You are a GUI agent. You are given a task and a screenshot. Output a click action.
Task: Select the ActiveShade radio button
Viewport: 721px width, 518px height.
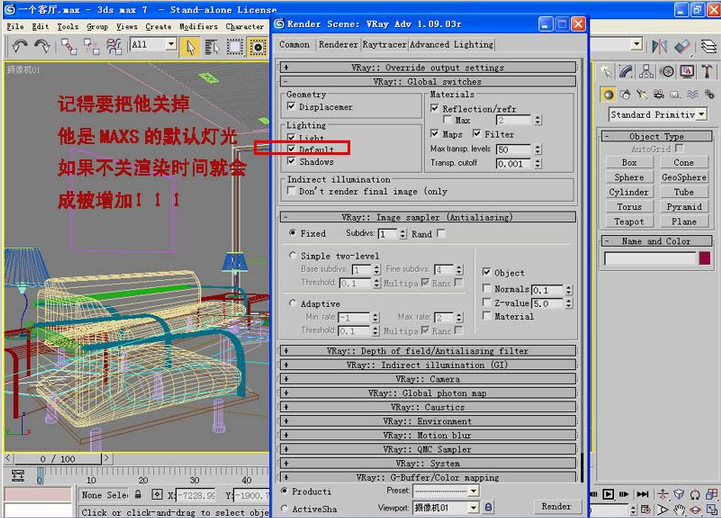coord(284,508)
